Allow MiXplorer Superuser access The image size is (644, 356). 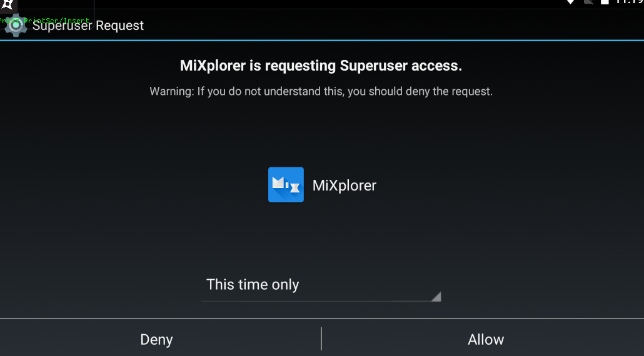click(x=485, y=339)
